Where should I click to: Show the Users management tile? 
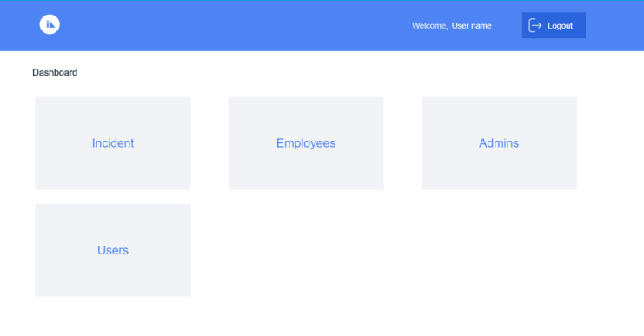[113, 250]
